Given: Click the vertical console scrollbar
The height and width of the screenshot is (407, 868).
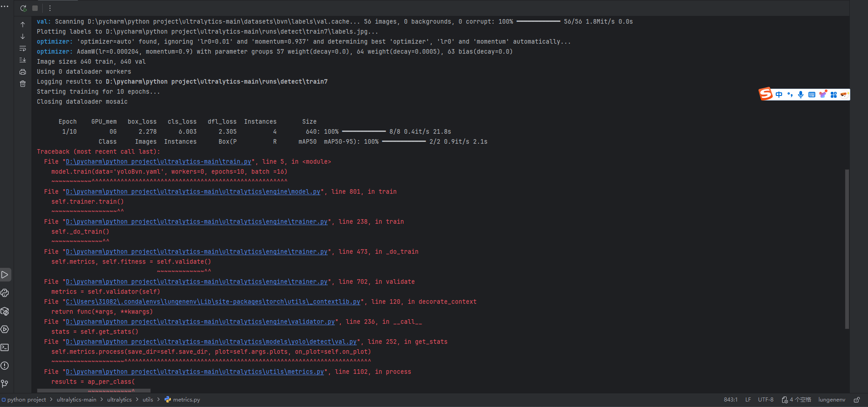Looking at the screenshot, I should point(847,249).
